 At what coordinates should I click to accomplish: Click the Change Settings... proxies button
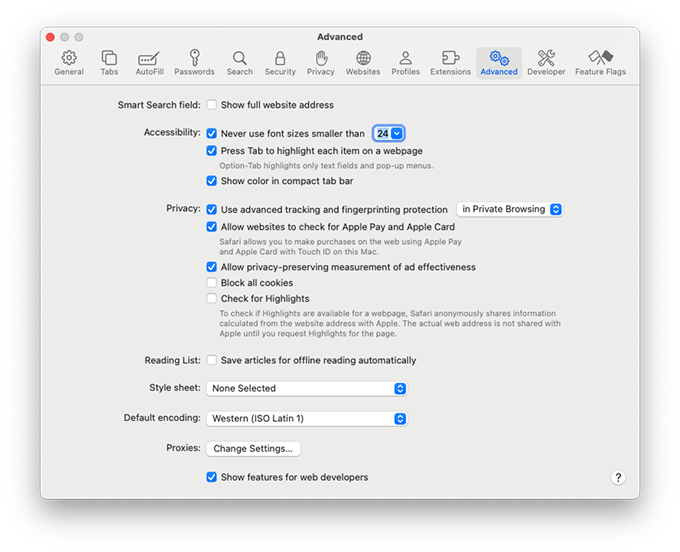tap(253, 448)
